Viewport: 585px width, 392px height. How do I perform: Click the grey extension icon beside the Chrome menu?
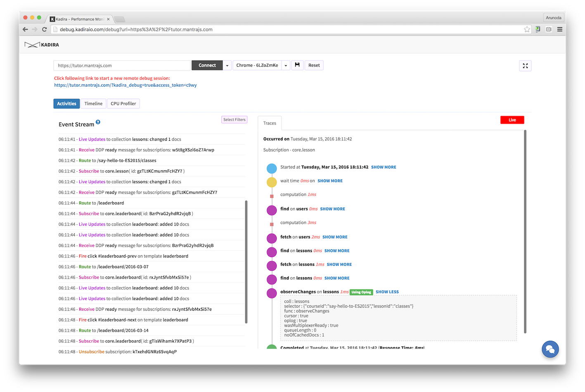point(549,29)
